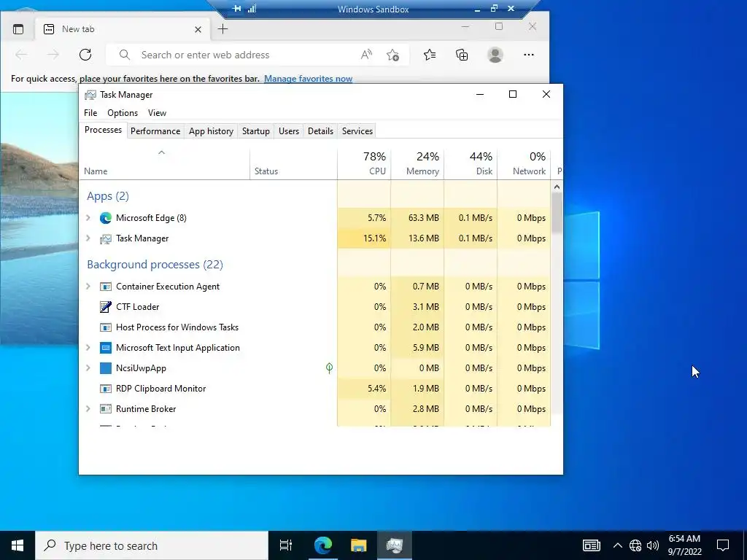Screen dimensions: 747x560
Task: Expand the Runtime Broker entry
Action: pos(88,409)
